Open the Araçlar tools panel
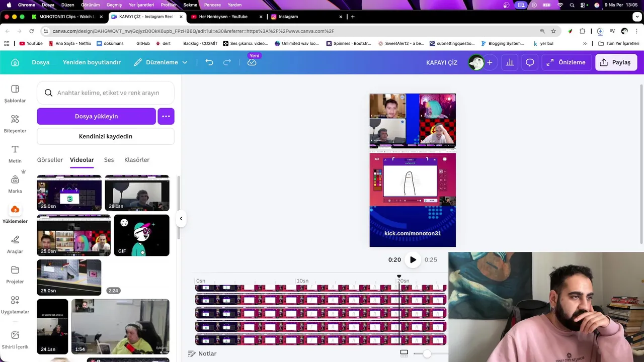 [15, 244]
